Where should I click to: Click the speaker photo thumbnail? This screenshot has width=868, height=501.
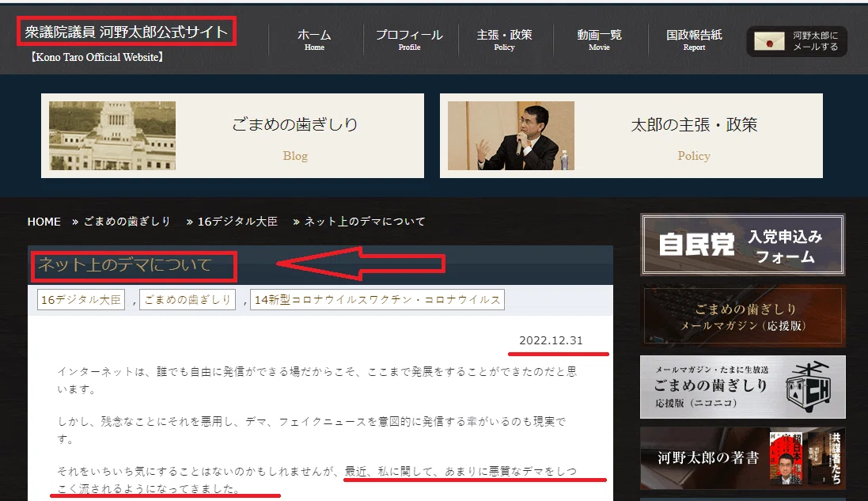pos(511,135)
